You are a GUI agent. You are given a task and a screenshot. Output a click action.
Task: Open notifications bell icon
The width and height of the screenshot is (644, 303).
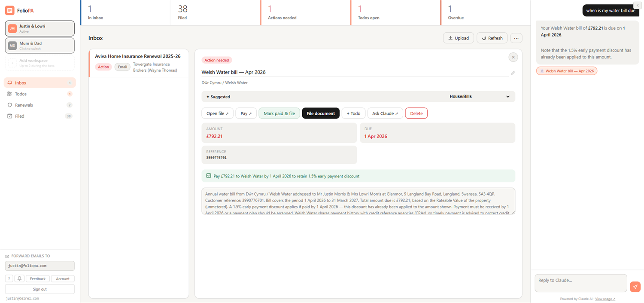(19, 279)
